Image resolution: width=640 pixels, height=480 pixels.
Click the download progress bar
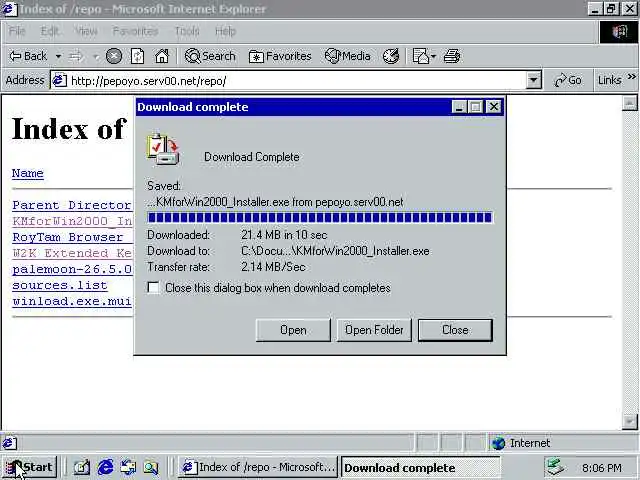coord(320,218)
